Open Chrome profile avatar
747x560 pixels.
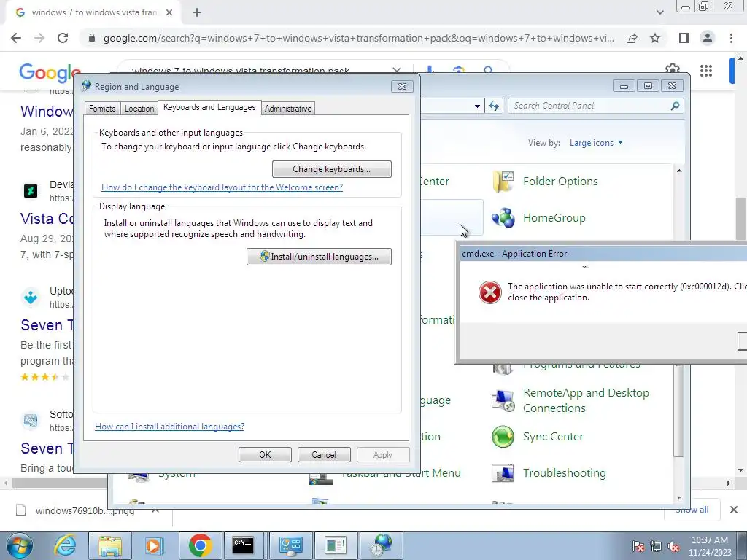[x=708, y=38]
